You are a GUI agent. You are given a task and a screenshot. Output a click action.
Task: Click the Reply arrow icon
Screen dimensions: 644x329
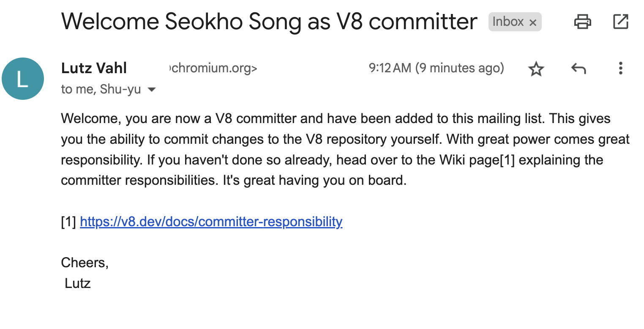coord(579,69)
